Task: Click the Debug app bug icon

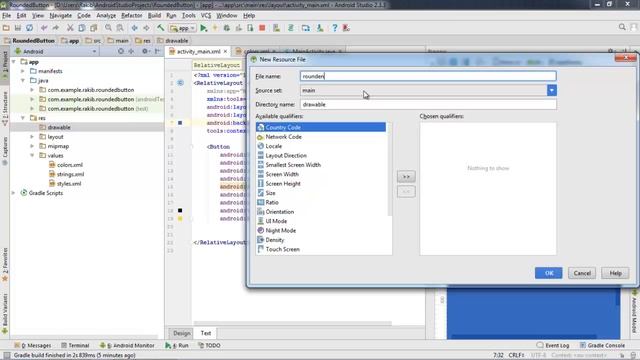Action: click(x=227, y=28)
